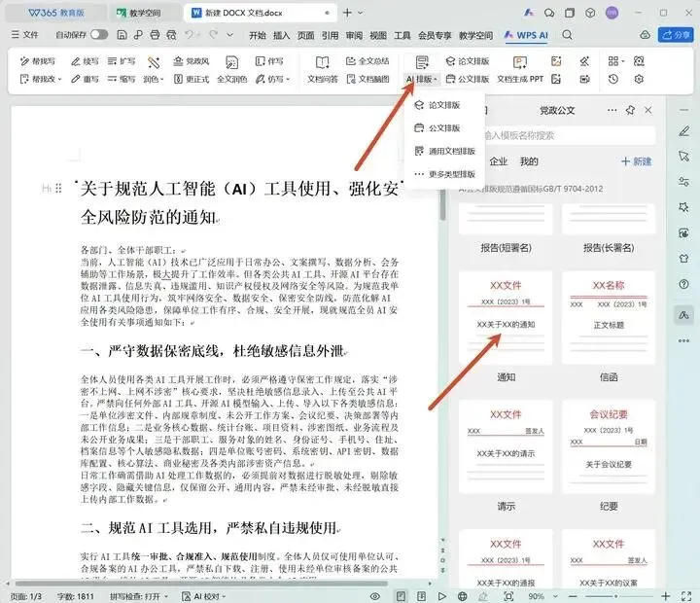Screen dimensions: 700x603
Task: Click 扩写 expand text tool
Action: click(x=121, y=61)
